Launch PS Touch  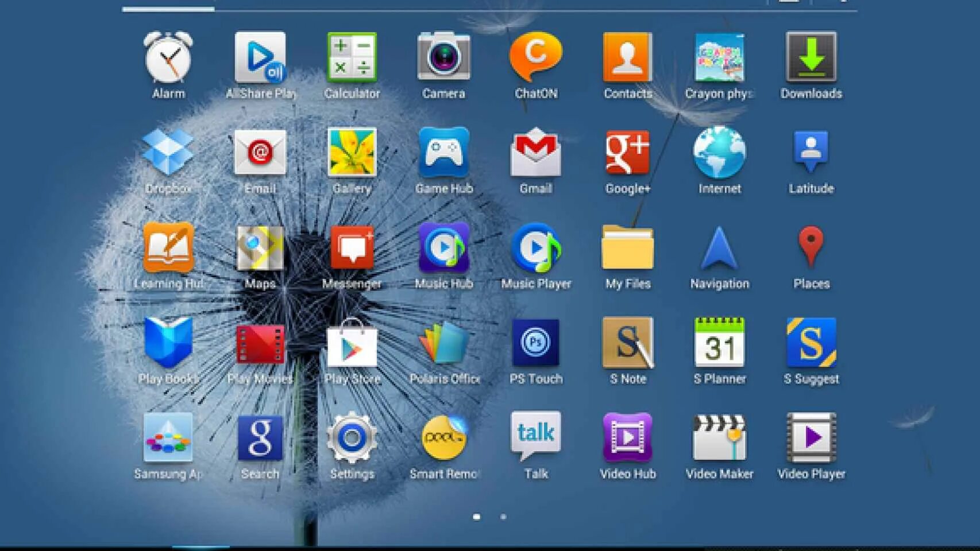point(536,343)
